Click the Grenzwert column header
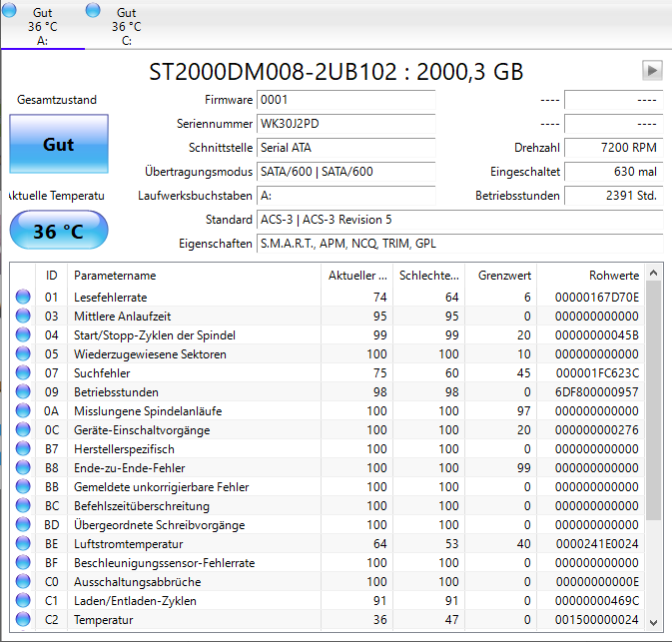The height and width of the screenshot is (642, 672). 501,276
